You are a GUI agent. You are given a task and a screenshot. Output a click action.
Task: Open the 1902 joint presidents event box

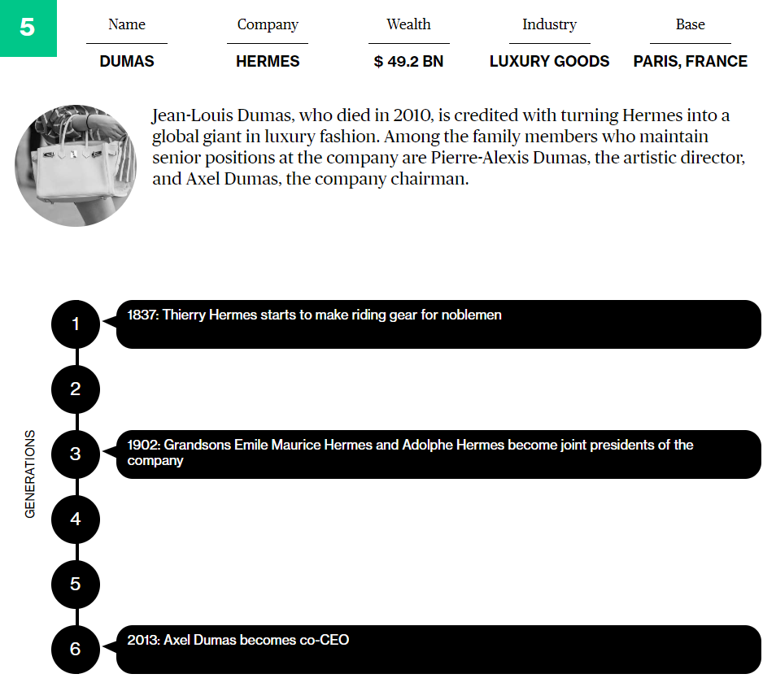(x=438, y=454)
